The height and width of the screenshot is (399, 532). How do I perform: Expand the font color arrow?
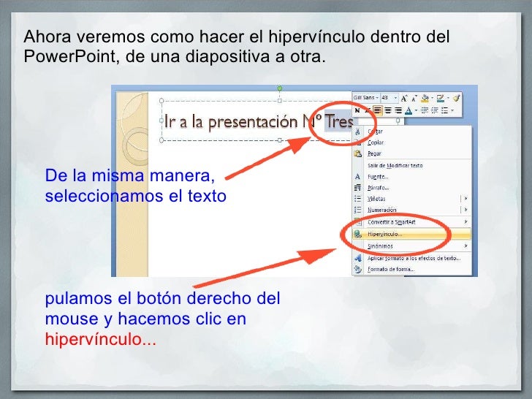[416, 110]
